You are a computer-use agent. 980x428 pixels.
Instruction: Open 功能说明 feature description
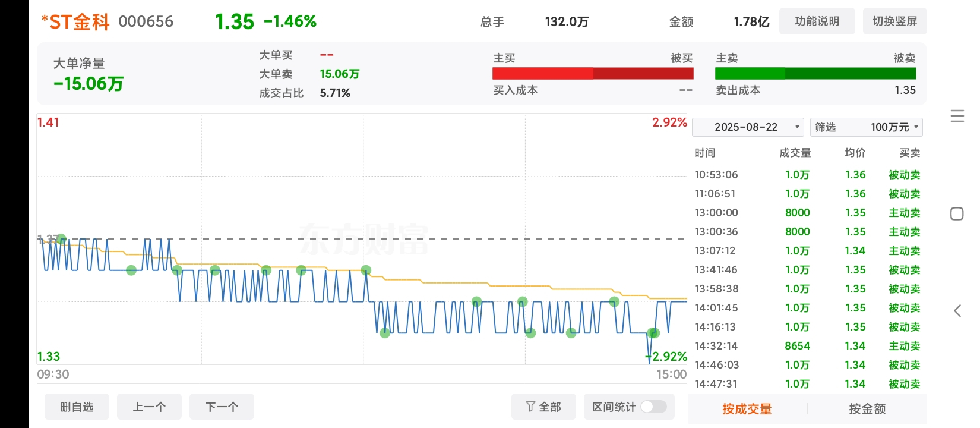pyautogui.click(x=817, y=21)
